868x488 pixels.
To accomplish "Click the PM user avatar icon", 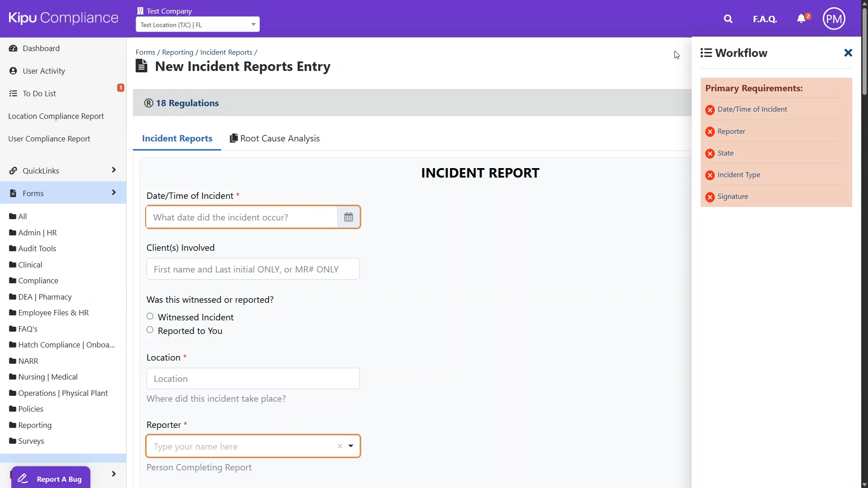I will coord(834,19).
